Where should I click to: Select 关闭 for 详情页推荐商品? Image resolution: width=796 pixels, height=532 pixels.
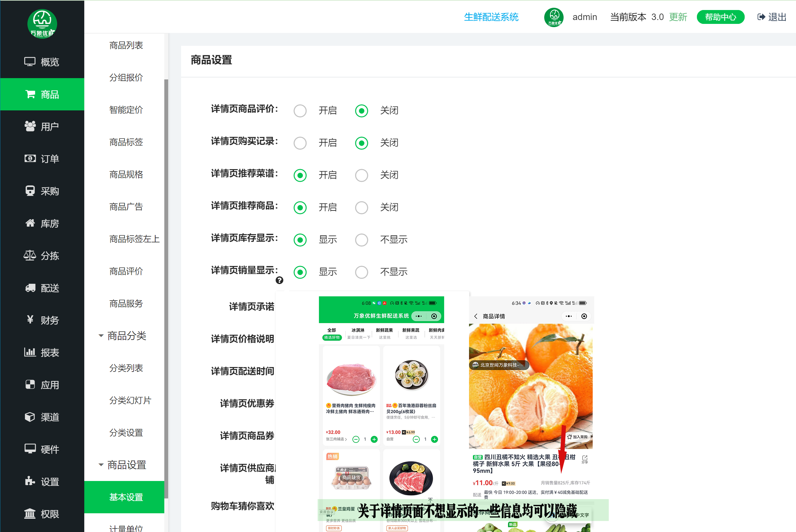pyautogui.click(x=362, y=207)
